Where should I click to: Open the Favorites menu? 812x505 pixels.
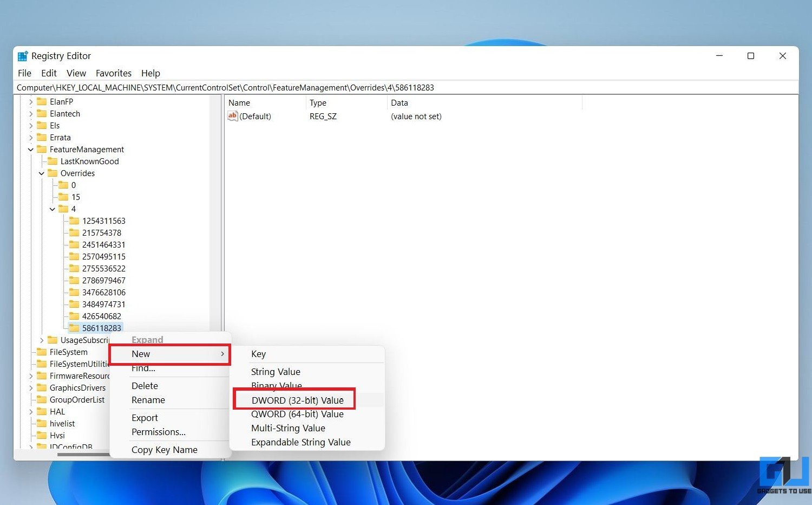[113, 73]
